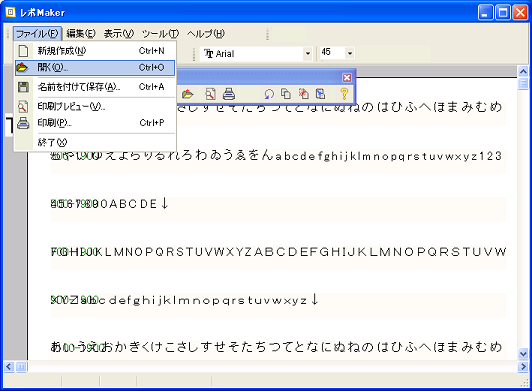Click the horizontal scrollbar right arrow

point(523,367)
